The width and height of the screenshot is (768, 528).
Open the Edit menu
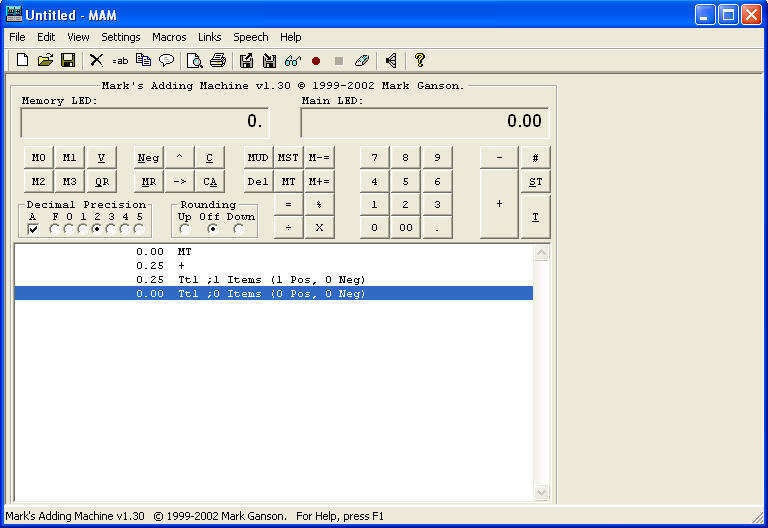[x=46, y=37]
